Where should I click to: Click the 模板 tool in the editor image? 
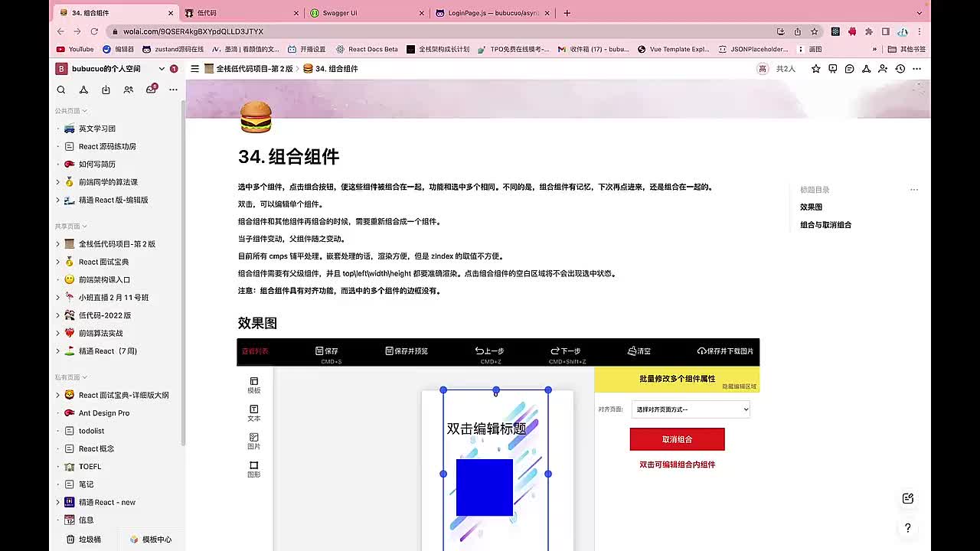(254, 385)
